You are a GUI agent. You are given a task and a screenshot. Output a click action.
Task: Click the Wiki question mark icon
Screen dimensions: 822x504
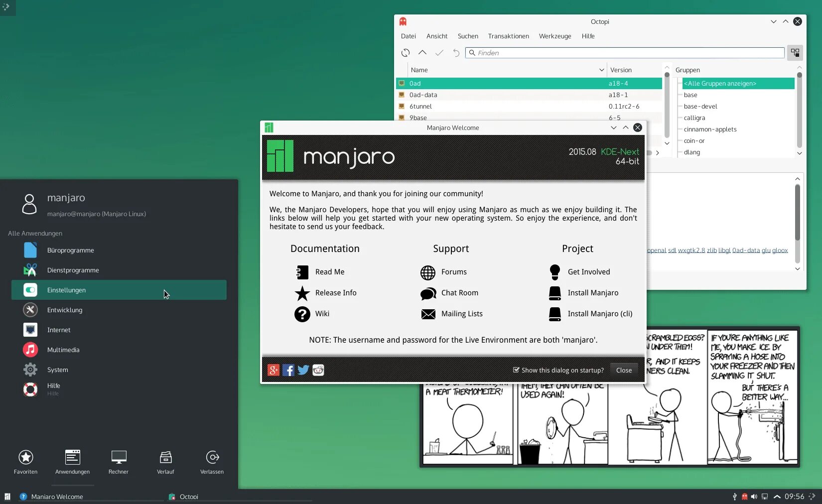[302, 314]
